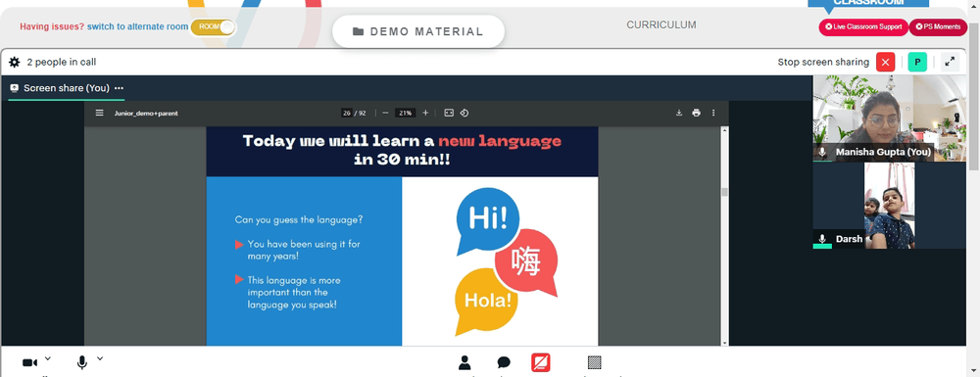Screen dimensions: 980x377
Task: Open the CURRICULUM tab
Action: click(x=661, y=24)
